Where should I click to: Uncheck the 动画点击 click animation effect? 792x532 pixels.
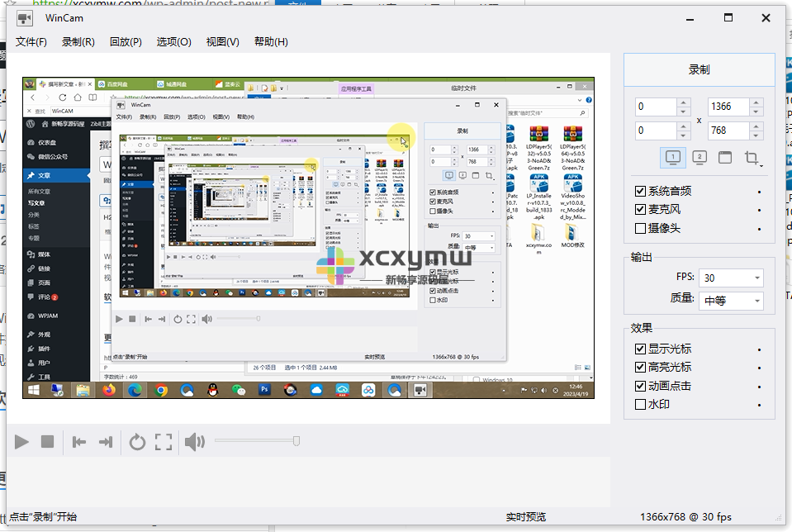click(x=641, y=386)
